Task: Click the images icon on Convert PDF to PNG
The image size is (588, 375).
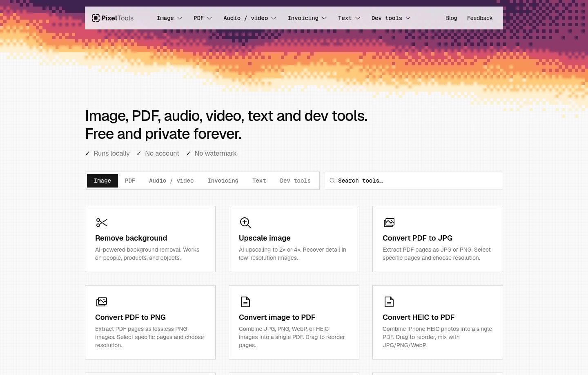Action: (102, 302)
